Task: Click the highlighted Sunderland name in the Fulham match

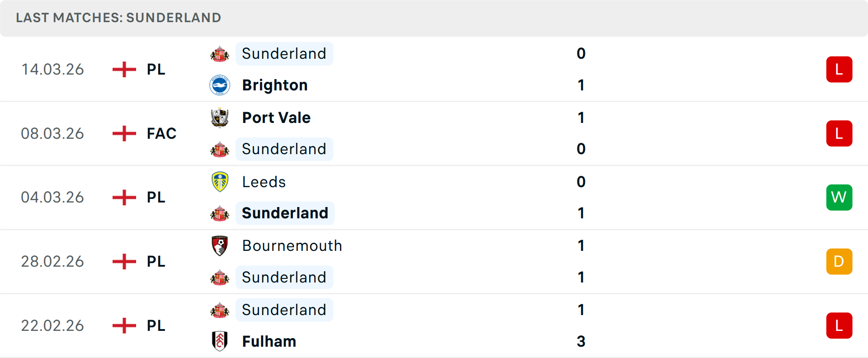Action: [x=284, y=310]
